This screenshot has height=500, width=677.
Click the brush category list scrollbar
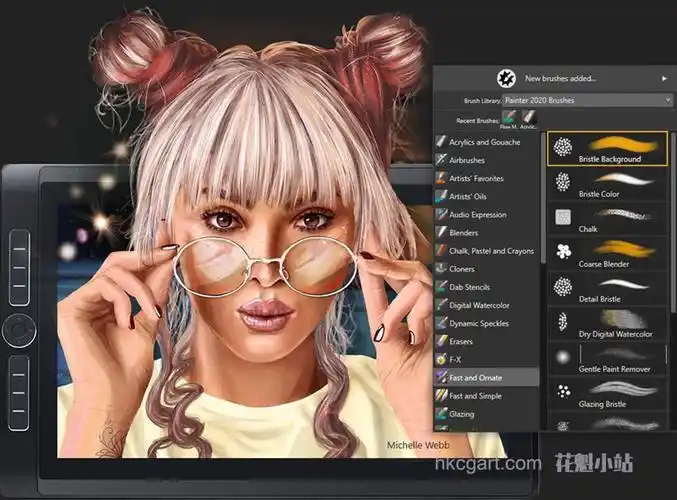click(543, 200)
